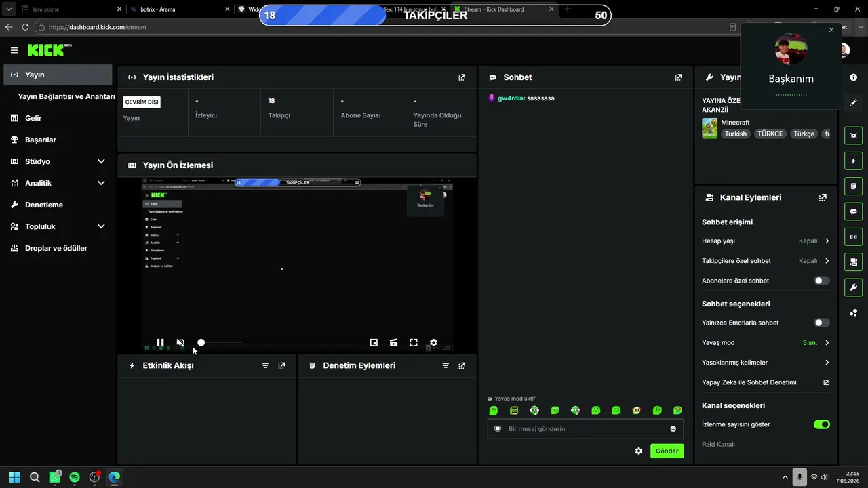Click the message field Bir mesaj gönderin
Image resolution: width=868 pixels, height=488 pixels.
(x=585, y=429)
